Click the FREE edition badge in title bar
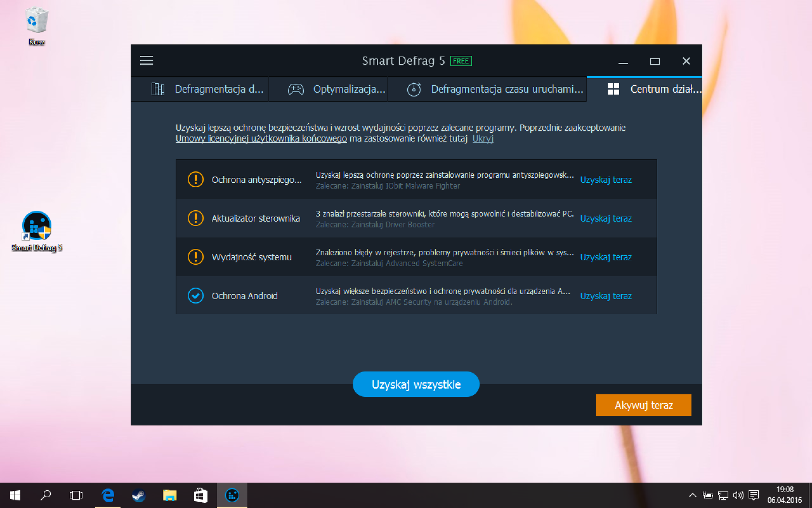This screenshot has height=508, width=812. click(461, 61)
